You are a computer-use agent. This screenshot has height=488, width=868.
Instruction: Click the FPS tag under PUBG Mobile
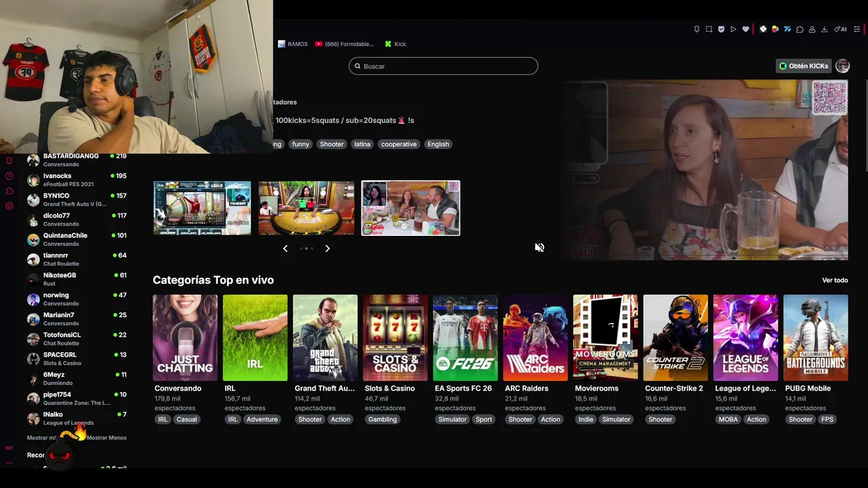tap(827, 420)
